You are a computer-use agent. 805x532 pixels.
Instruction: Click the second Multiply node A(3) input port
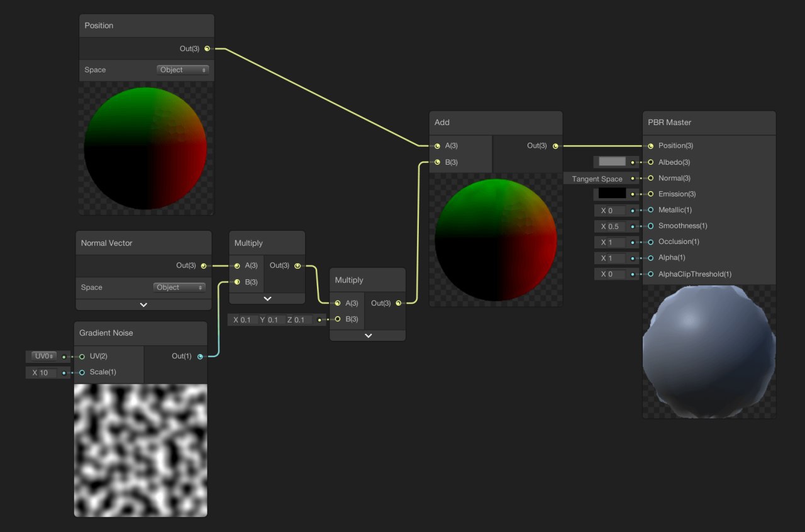point(337,303)
